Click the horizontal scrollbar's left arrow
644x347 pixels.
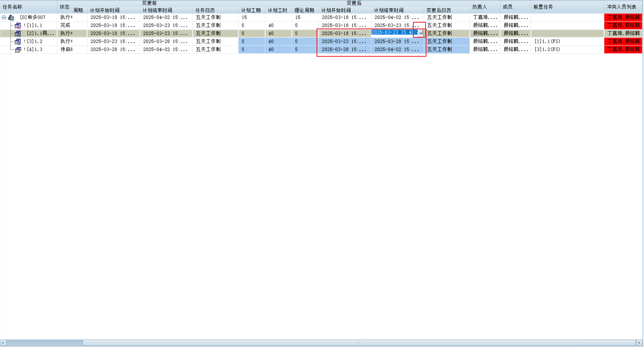(3, 343)
